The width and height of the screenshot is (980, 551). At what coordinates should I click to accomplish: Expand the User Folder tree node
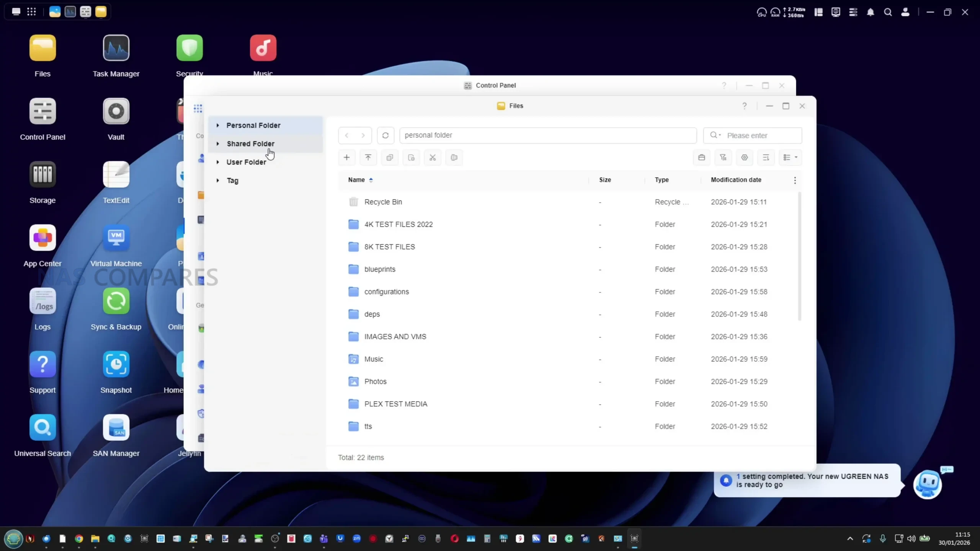tap(218, 162)
